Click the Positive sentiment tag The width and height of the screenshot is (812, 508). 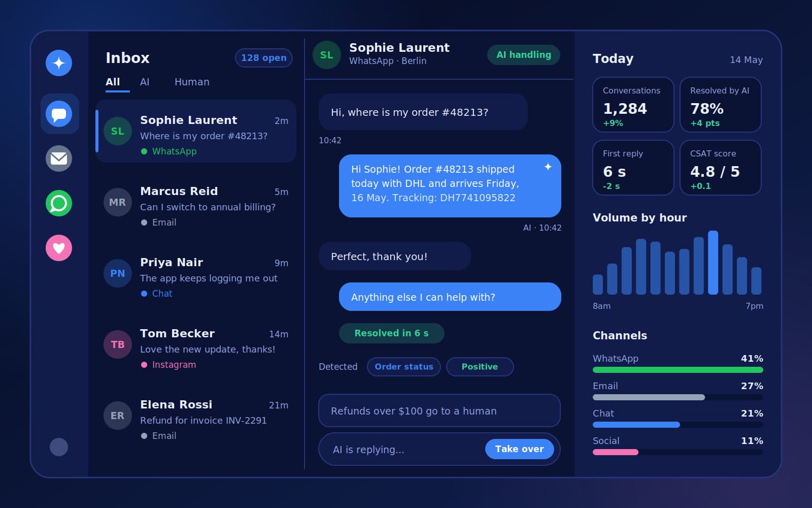point(480,367)
